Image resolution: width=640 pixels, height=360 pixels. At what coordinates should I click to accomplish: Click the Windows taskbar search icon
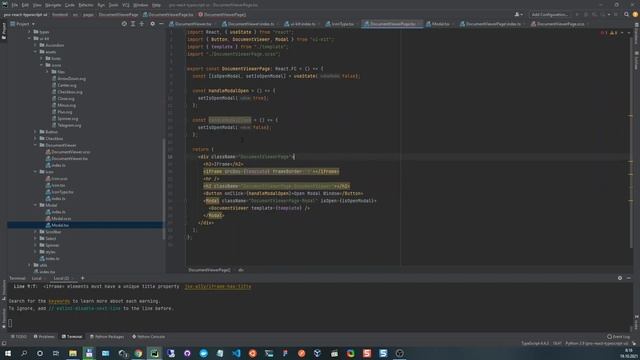click(24, 353)
